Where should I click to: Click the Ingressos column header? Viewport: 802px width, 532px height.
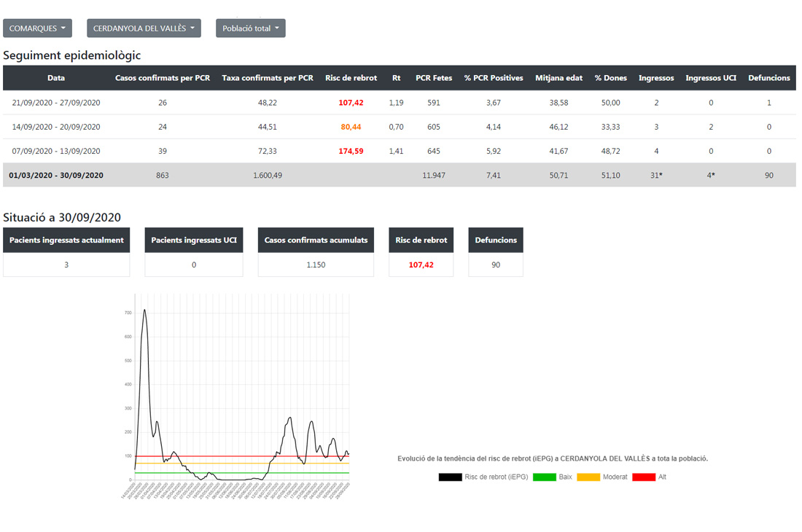click(x=656, y=78)
